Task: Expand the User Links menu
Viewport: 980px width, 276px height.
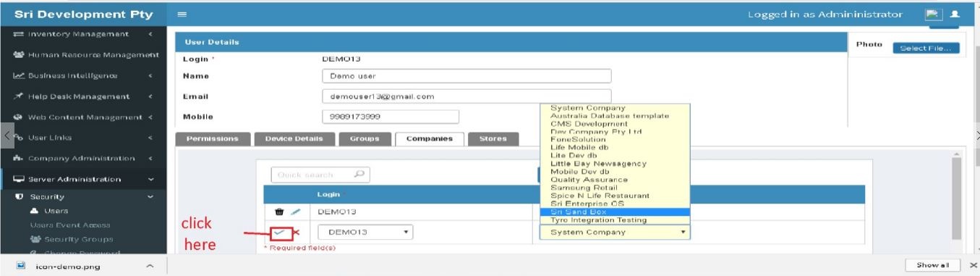Action: click(x=150, y=138)
